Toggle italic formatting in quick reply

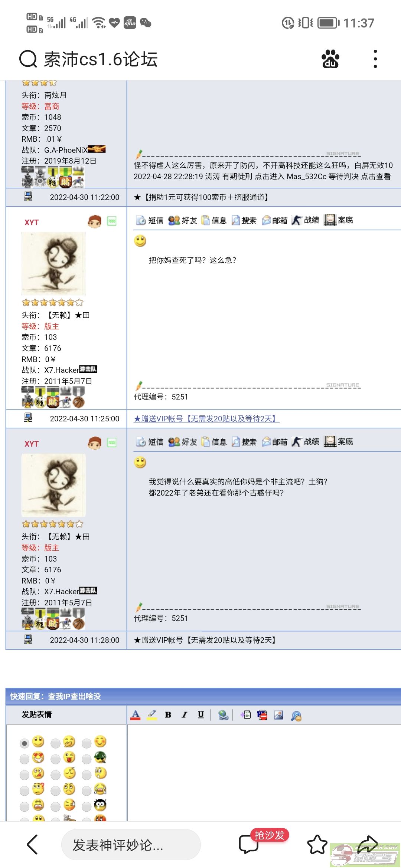coord(185,715)
